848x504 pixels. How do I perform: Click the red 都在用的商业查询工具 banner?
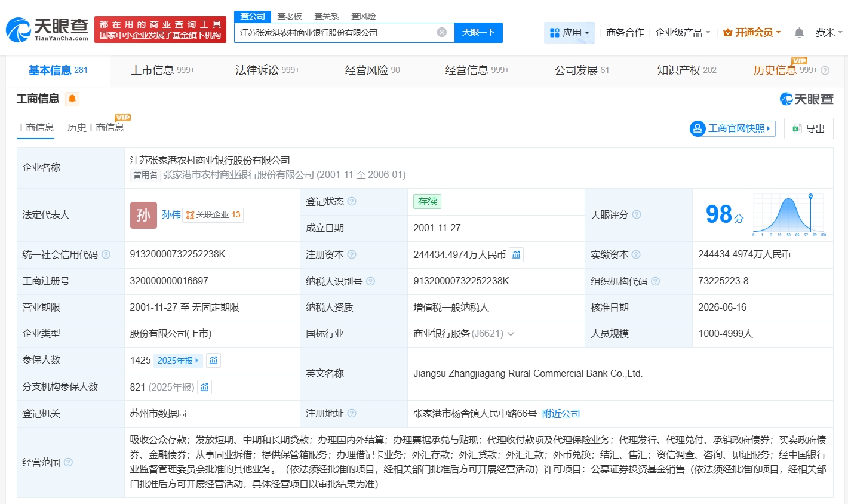pyautogui.click(x=160, y=30)
